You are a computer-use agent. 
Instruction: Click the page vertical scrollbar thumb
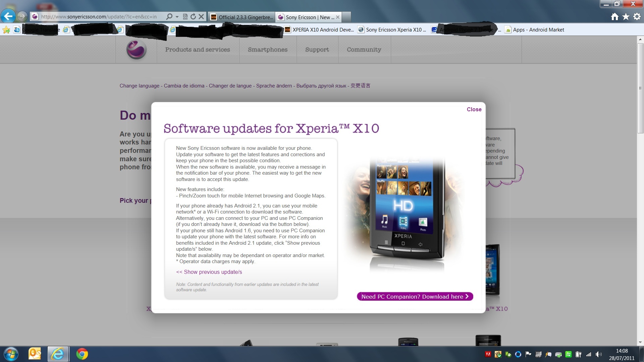coord(640,88)
